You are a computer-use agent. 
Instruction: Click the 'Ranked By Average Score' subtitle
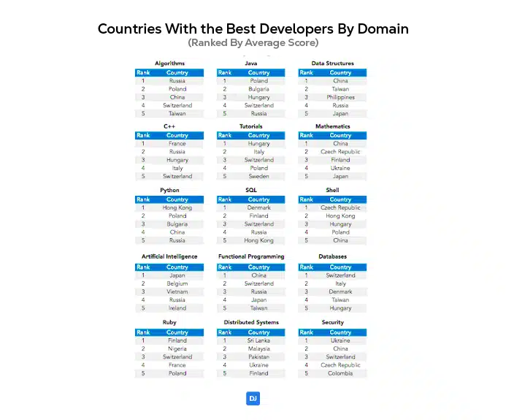tap(253, 43)
